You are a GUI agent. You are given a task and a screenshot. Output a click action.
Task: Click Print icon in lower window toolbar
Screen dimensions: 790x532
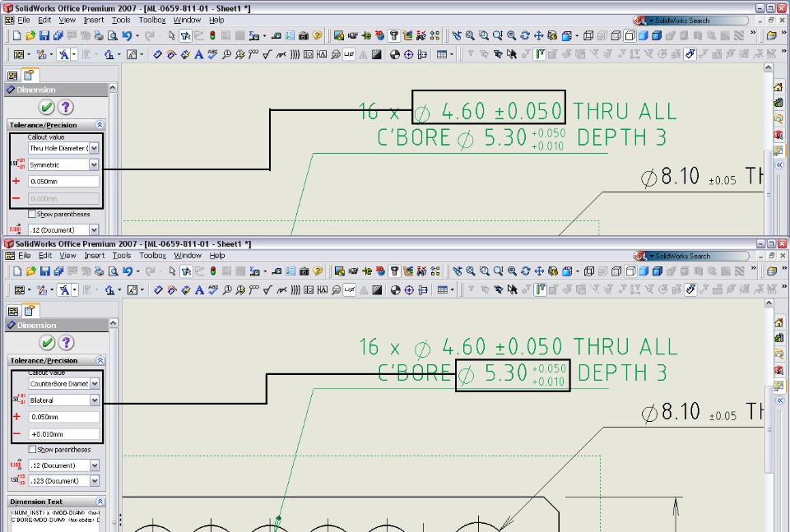point(100,271)
